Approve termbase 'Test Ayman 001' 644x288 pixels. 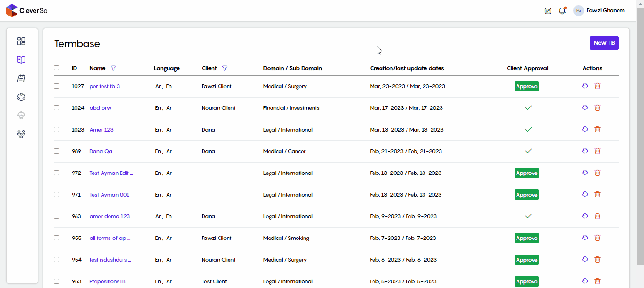click(x=526, y=195)
